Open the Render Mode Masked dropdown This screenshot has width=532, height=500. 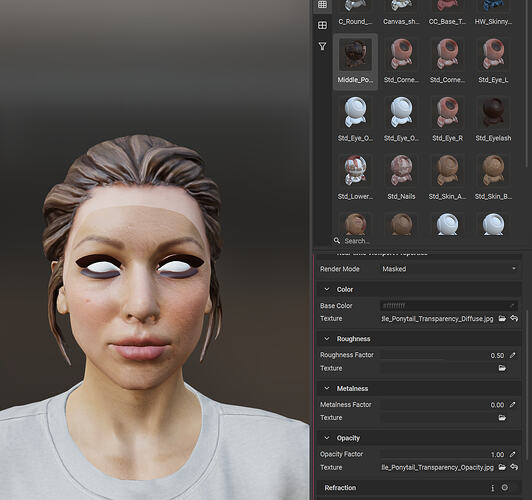449,269
